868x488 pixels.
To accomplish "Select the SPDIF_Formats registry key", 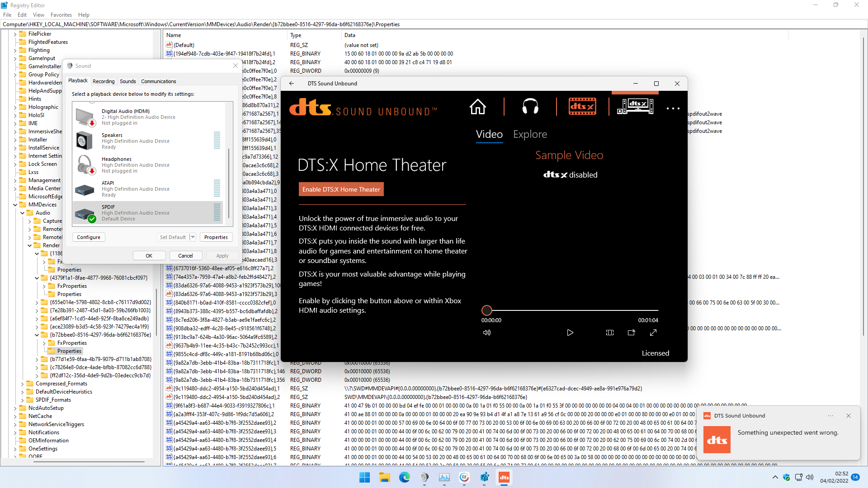I will click(53, 400).
